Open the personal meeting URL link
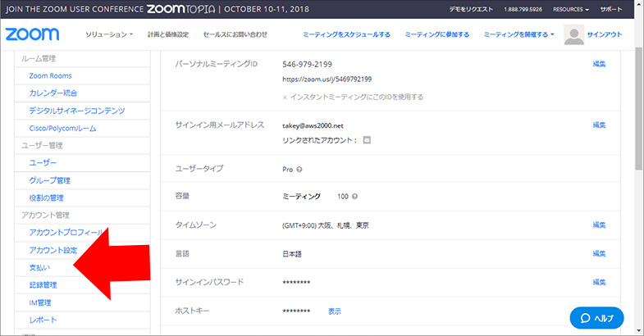Screen dimensions: 644x336 327,79
